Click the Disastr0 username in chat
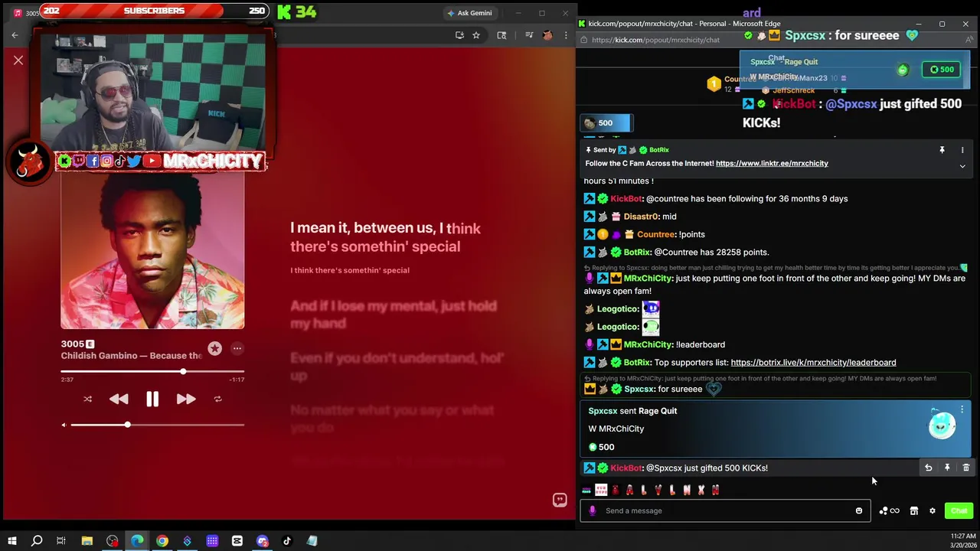 [x=640, y=217]
